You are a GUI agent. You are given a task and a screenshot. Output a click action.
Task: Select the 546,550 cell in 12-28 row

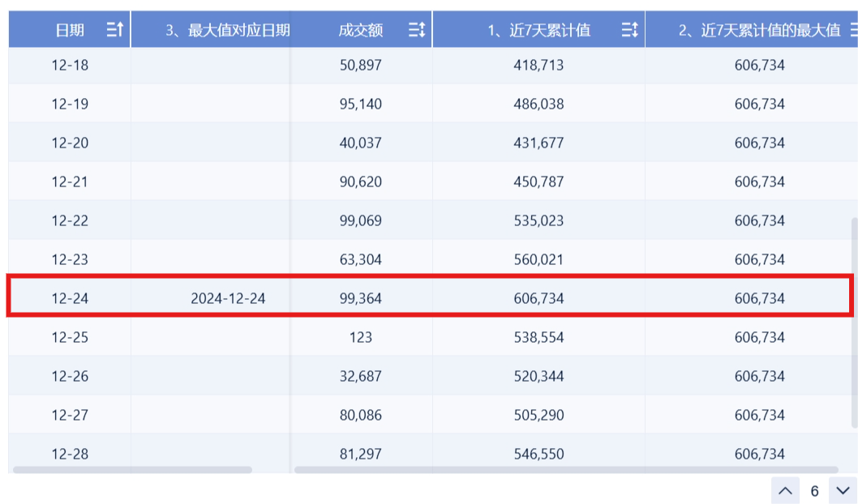pyautogui.click(x=538, y=454)
